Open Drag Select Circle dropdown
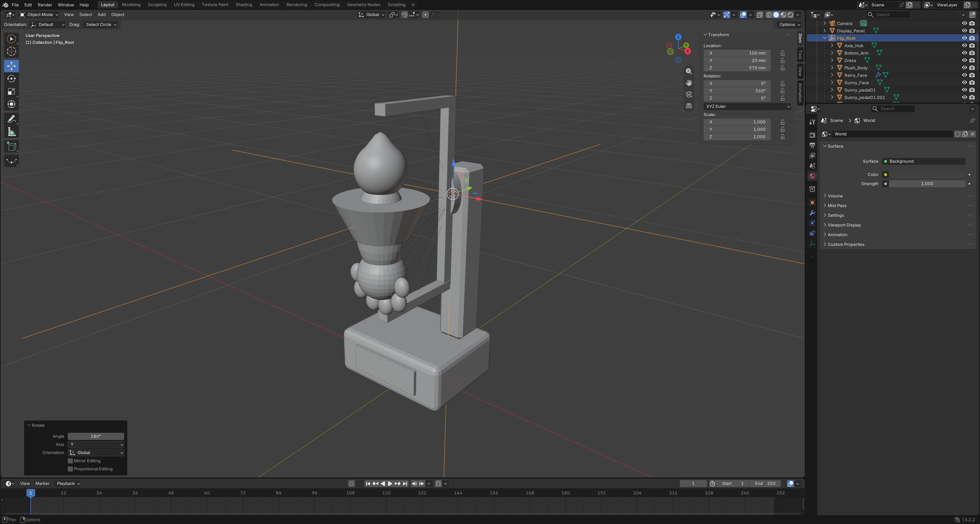The width and height of the screenshot is (980, 524). [101, 25]
